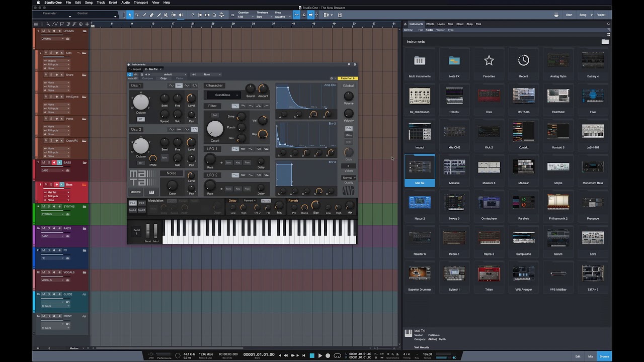
Task: Toggle monitor on the Bass track
Action: [61, 185]
